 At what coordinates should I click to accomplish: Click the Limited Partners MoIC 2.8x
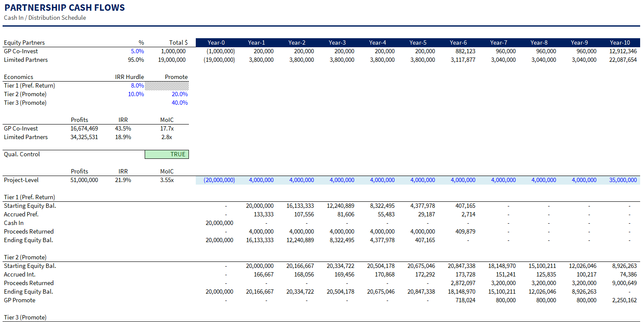click(x=168, y=137)
